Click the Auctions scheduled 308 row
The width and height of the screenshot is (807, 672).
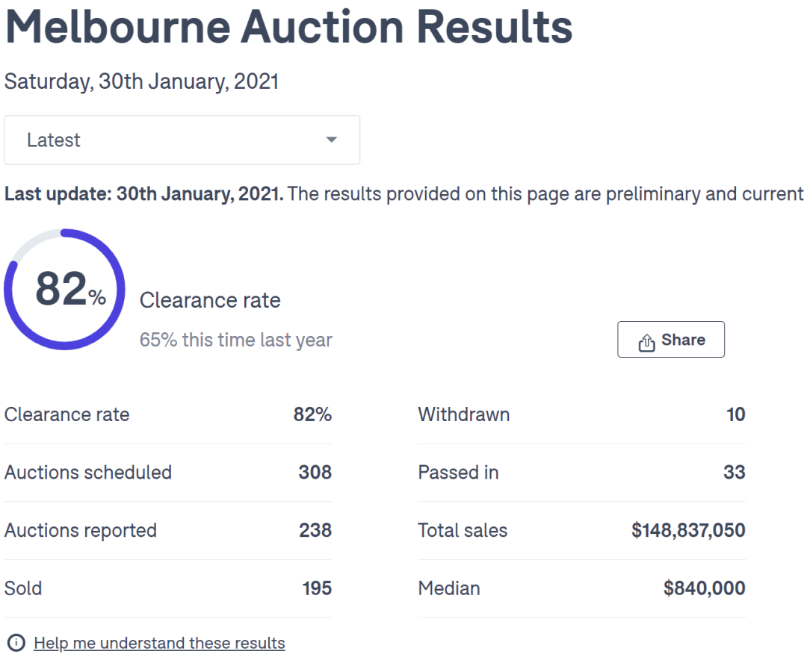[168, 473]
